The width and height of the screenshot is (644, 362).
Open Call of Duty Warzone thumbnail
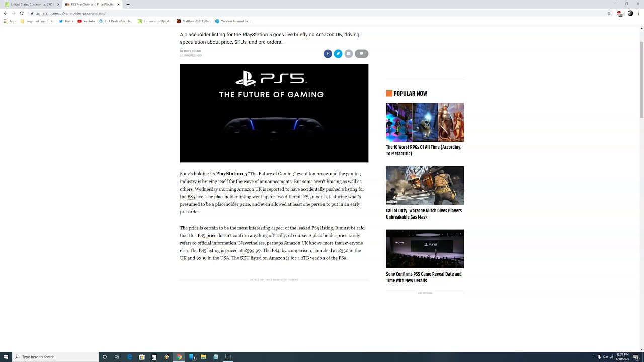point(425,186)
